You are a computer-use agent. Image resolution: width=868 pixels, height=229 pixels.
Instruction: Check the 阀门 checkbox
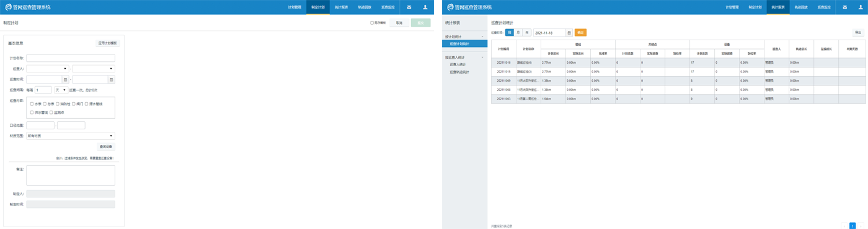click(73, 104)
